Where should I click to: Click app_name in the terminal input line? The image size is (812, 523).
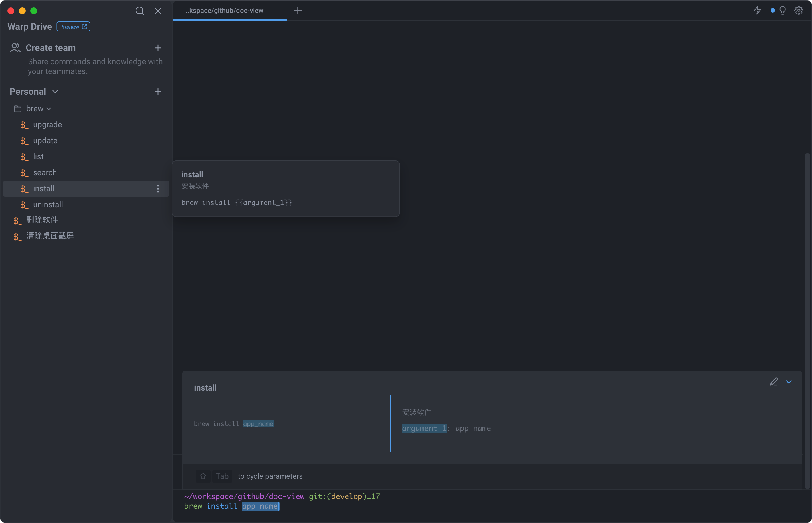(260, 506)
